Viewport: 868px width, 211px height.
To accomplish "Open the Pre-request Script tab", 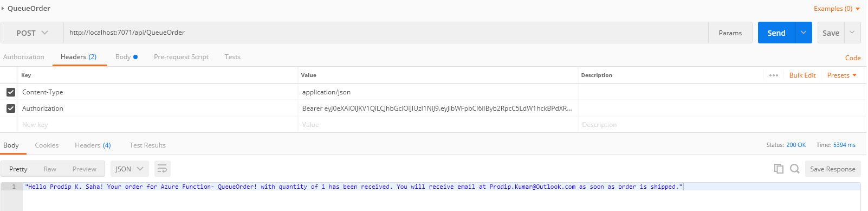I will pos(181,57).
